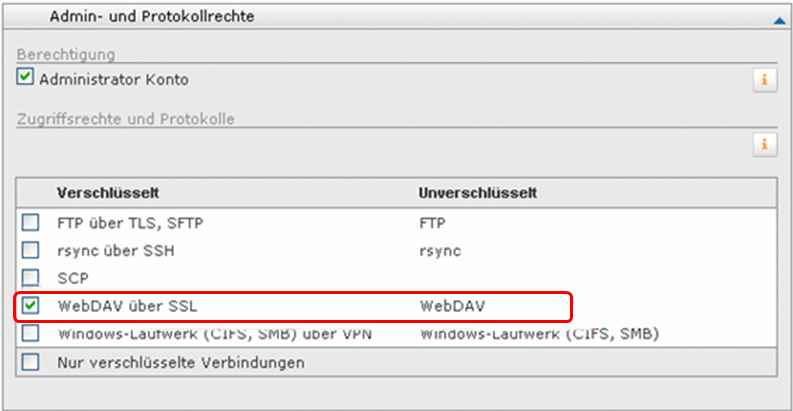Click the unencrypted WebDAV entry
Screen dimensions: 793x411
click(x=452, y=306)
